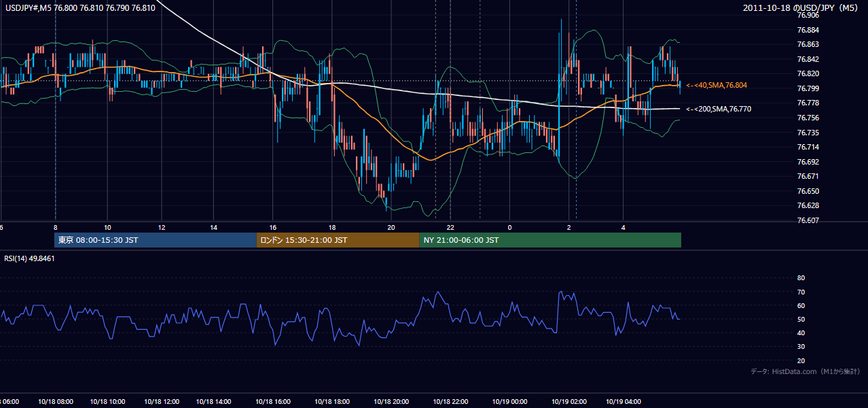Click the bottom time label 10/19 00:00

pyautogui.click(x=509, y=402)
